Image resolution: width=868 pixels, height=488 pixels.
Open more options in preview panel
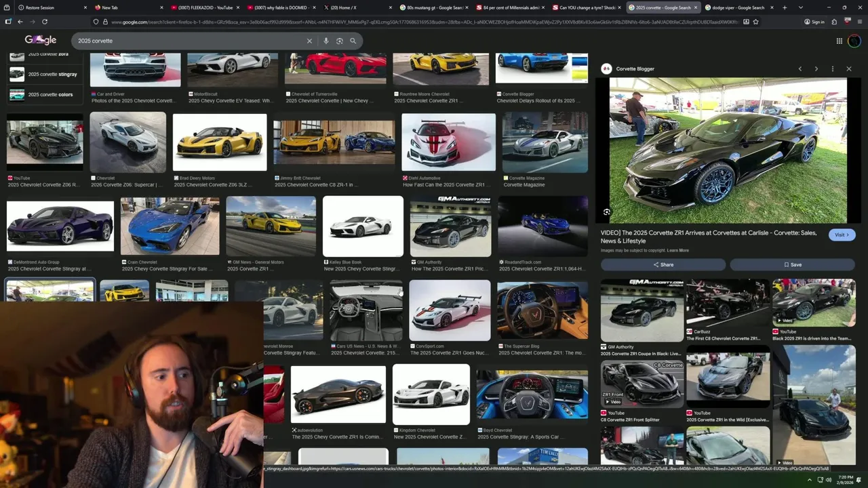(x=832, y=69)
